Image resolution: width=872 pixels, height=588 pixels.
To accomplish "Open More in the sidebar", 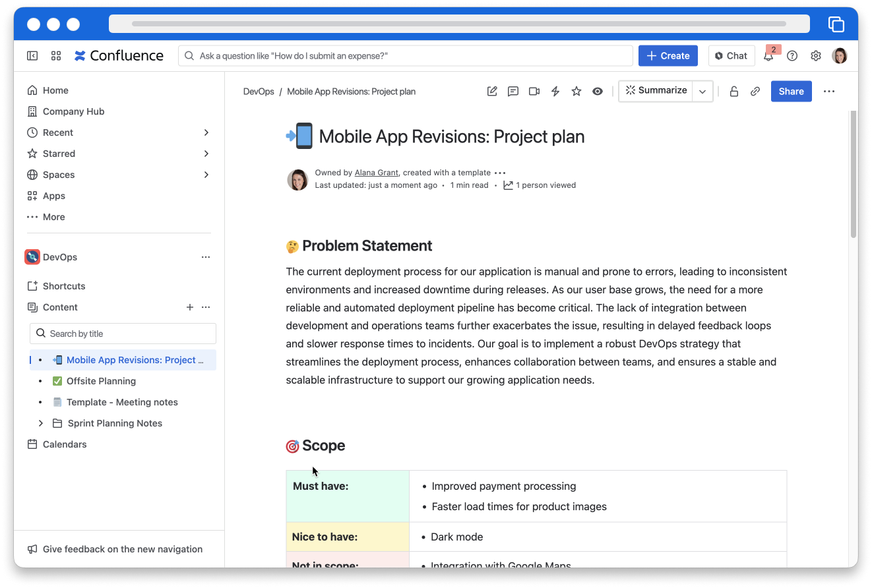I will (x=54, y=217).
